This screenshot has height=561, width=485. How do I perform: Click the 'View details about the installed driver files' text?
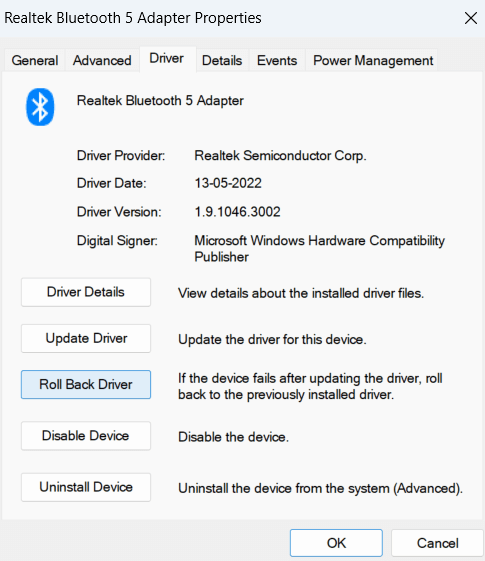click(301, 293)
